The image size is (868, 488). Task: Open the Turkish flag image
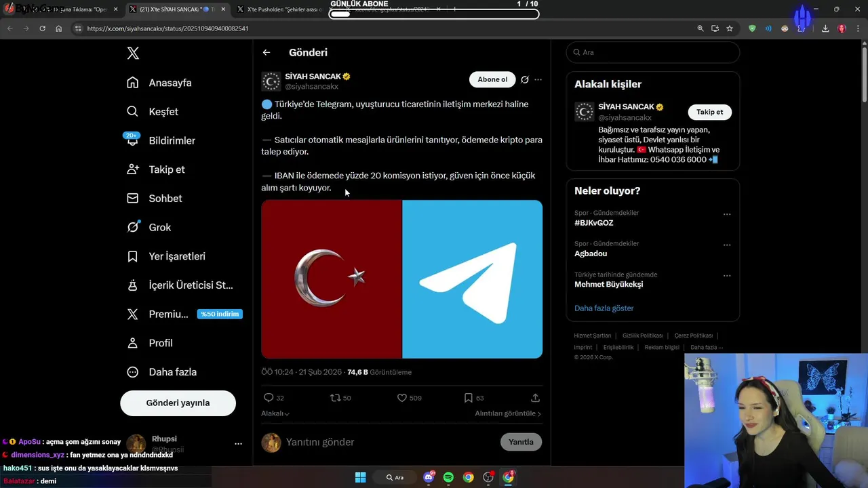click(x=332, y=279)
